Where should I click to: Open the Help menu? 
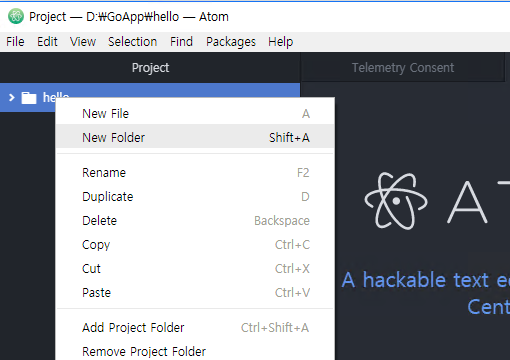point(281,42)
